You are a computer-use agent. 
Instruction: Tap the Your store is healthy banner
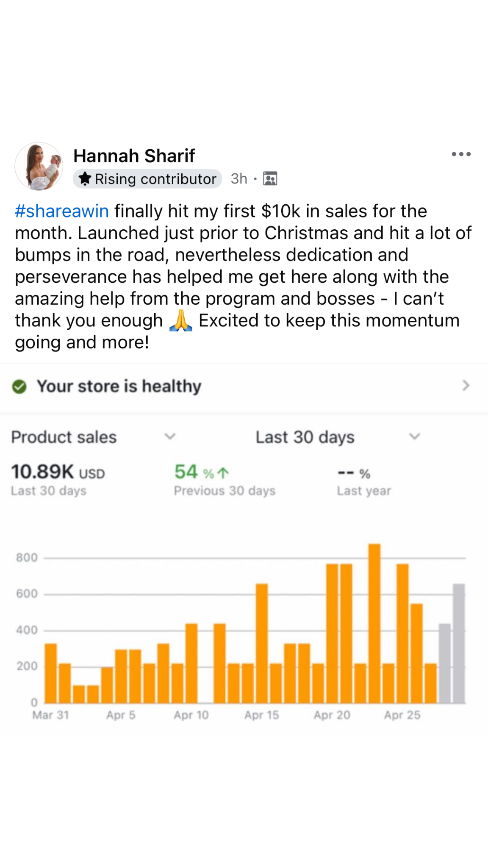coord(119,387)
